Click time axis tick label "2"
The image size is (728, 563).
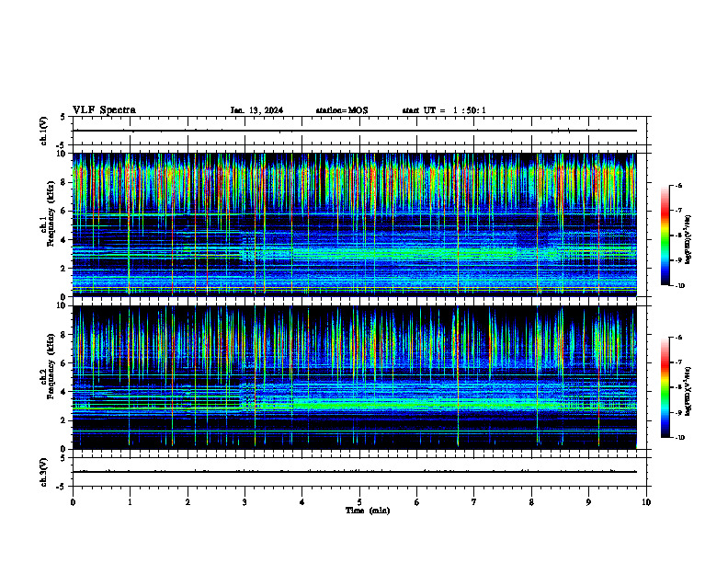coord(188,502)
